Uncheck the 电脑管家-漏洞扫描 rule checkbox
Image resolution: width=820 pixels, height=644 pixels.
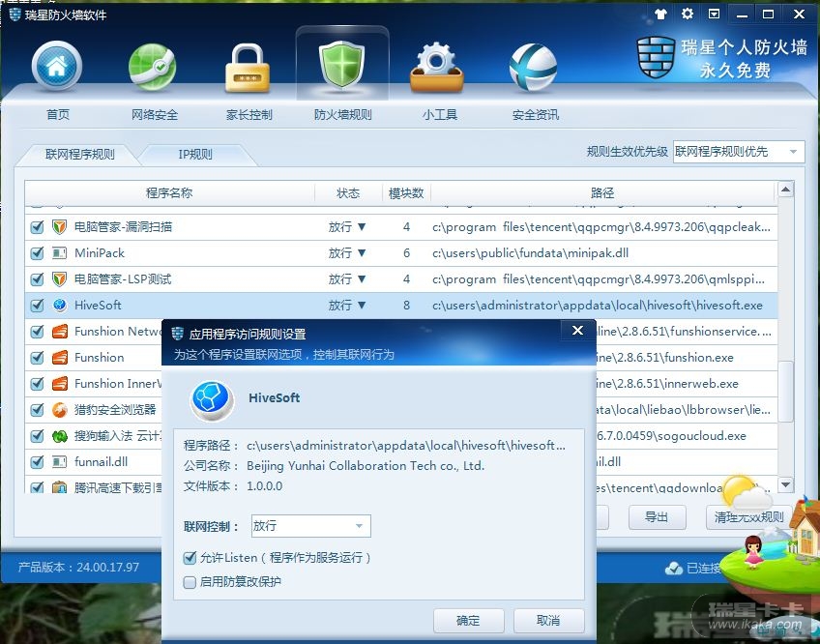coord(37,227)
